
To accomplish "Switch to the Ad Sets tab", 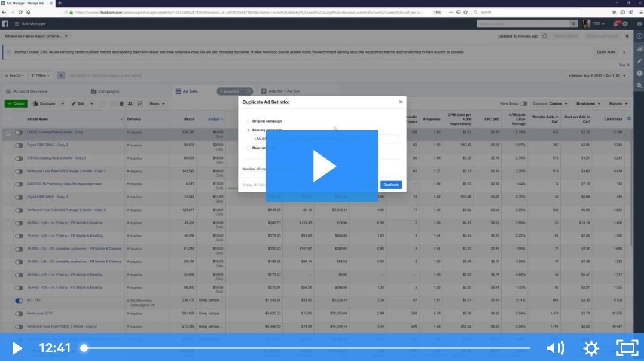I will 187,91.
